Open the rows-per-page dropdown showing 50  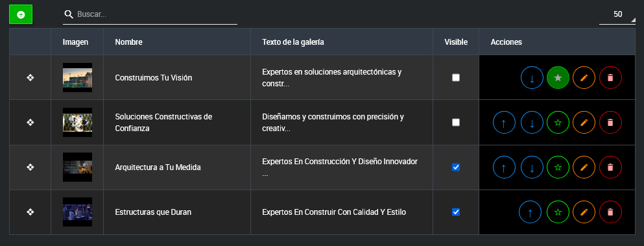(x=617, y=15)
